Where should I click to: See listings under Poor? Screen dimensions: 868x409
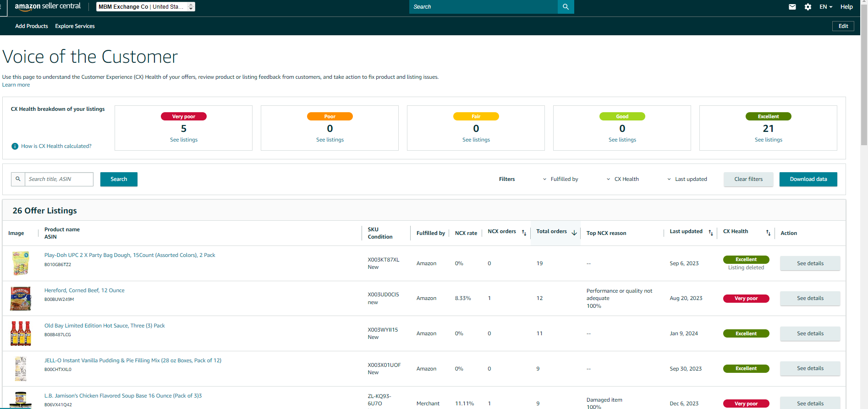(330, 140)
